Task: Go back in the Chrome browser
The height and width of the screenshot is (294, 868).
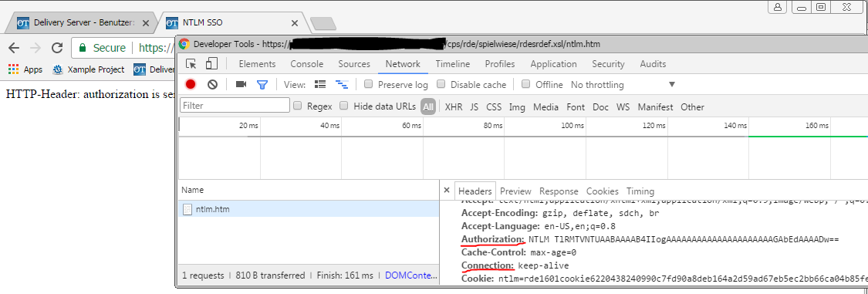Action: coord(14,48)
